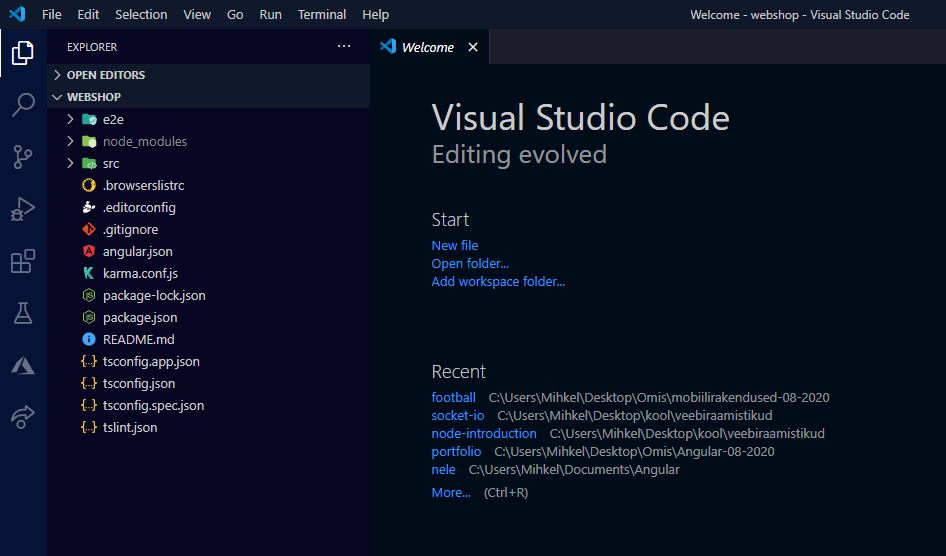Select the Welcome tab
946x556 pixels.
(x=430, y=47)
